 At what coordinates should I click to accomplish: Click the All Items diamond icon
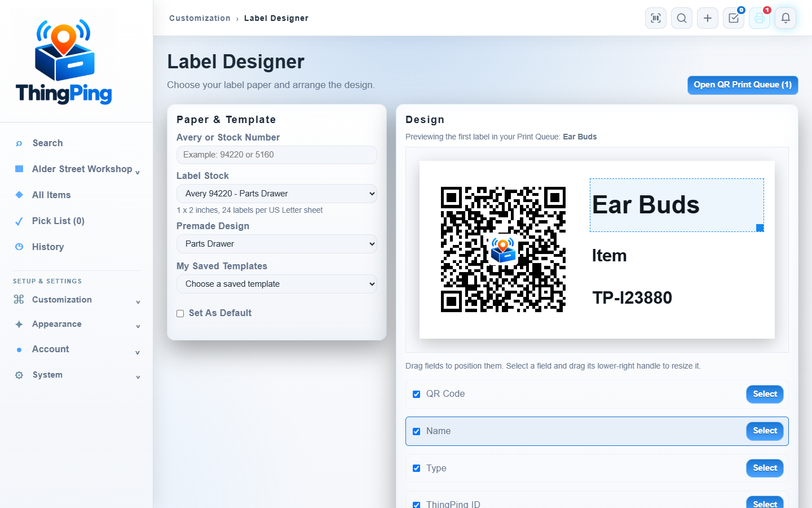[x=19, y=195]
